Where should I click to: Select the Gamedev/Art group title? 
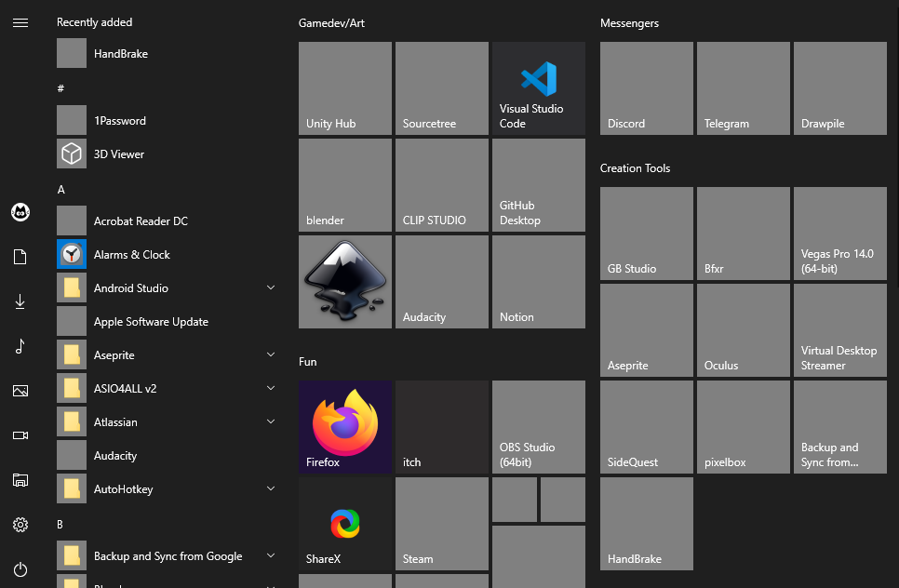tap(331, 23)
